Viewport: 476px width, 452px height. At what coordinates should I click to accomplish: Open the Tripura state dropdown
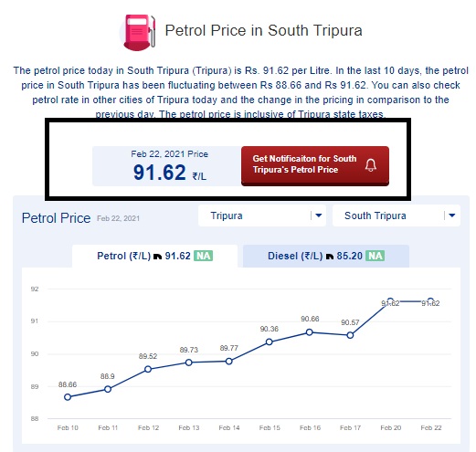click(262, 215)
